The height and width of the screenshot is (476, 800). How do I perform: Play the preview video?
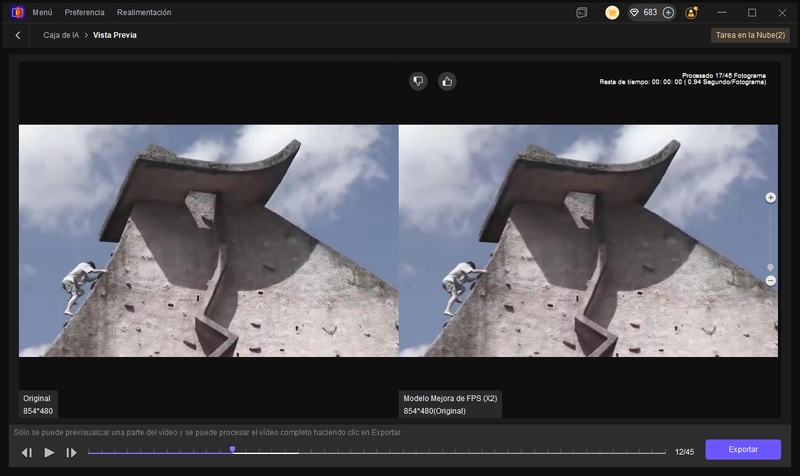pyautogui.click(x=49, y=453)
